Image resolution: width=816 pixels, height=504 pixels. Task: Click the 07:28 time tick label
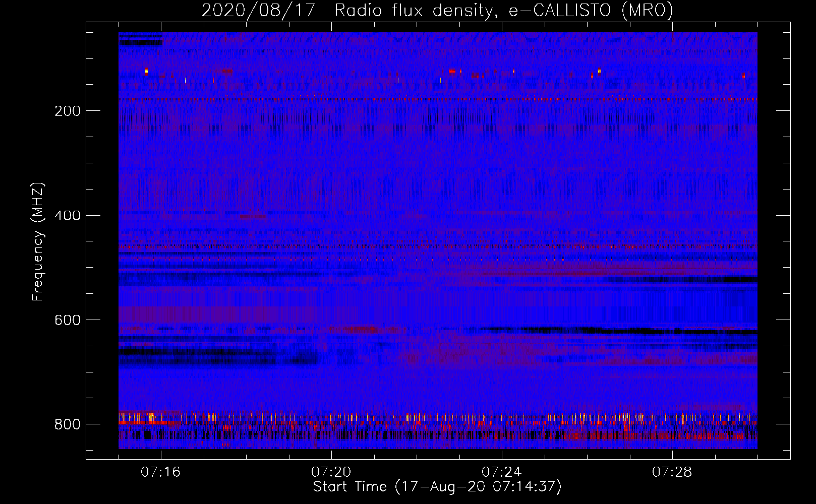tap(672, 472)
